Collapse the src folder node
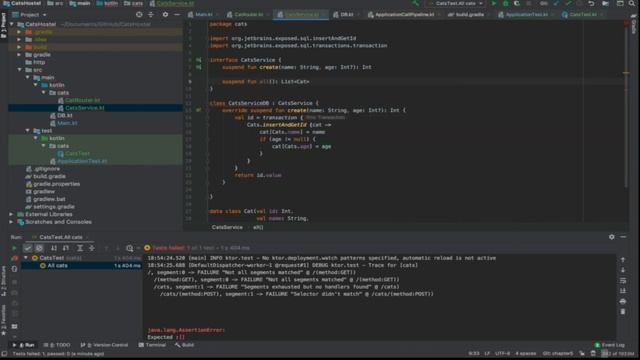This screenshot has height=360, width=640. pyautogui.click(x=20, y=70)
